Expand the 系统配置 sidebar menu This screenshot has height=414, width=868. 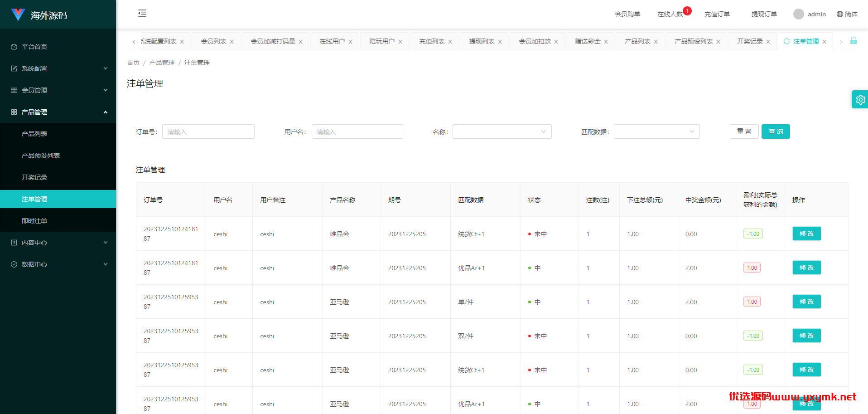click(x=58, y=68)
